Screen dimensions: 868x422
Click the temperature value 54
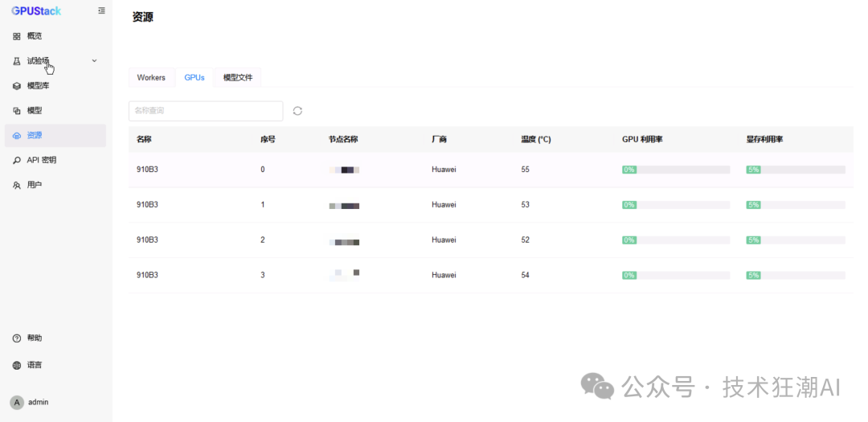tap(526, 275)
